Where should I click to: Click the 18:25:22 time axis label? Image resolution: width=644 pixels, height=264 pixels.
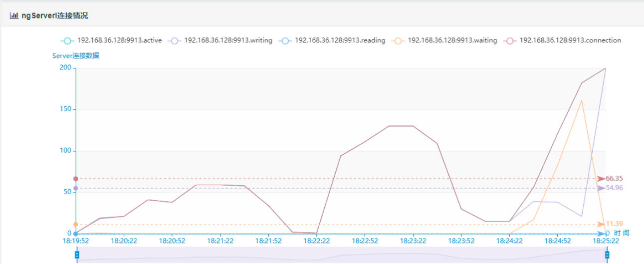click(606, 241)
